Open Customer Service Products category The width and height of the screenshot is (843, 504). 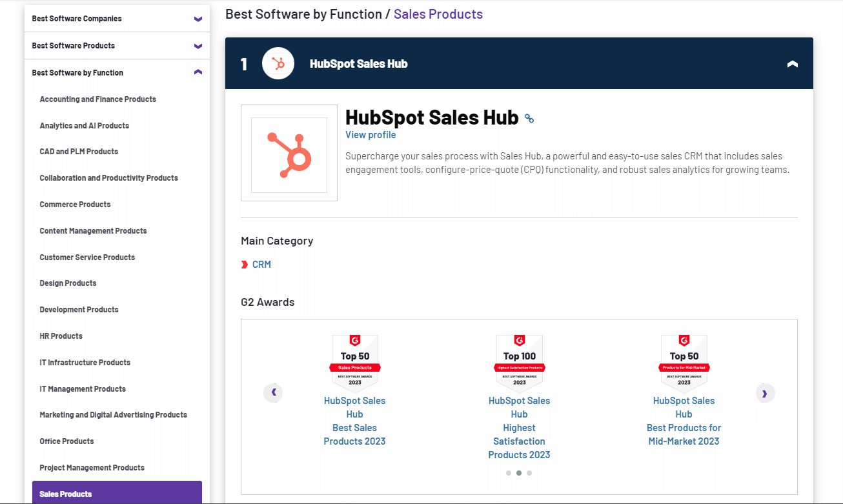[87, 257]
